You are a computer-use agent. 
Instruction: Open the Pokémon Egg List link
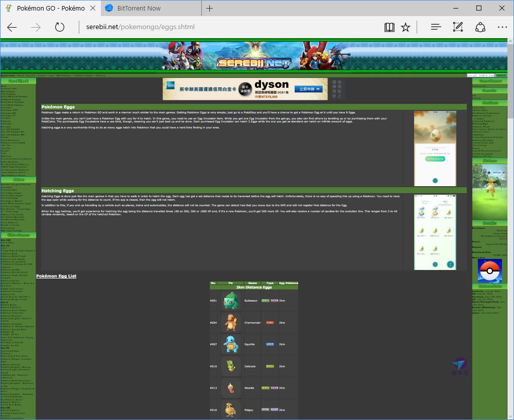(x=56, y=276)
